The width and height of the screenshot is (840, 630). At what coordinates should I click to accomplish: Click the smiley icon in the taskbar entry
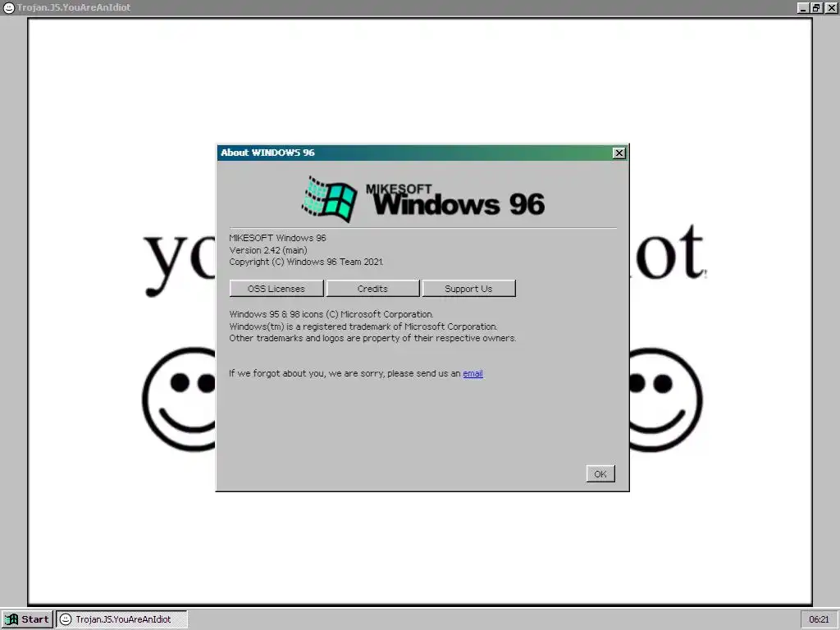(x=66, y=619)
